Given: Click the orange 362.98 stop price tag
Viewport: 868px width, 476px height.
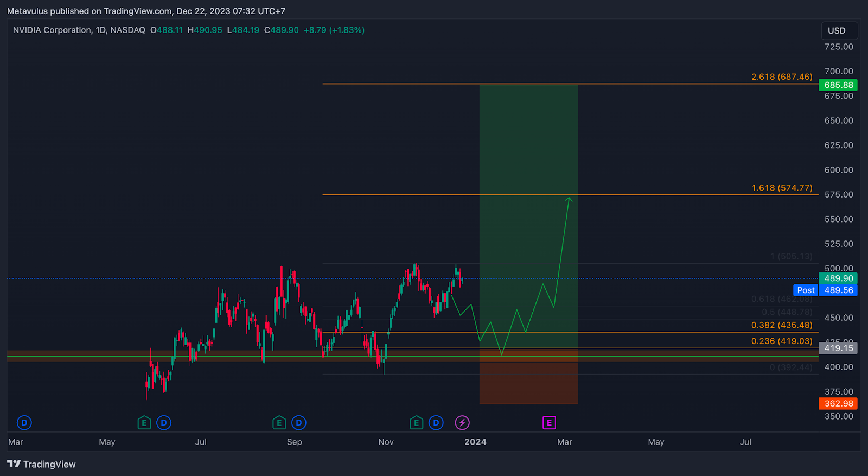Looking at the screenshot, I should click(x=838, y=404).
